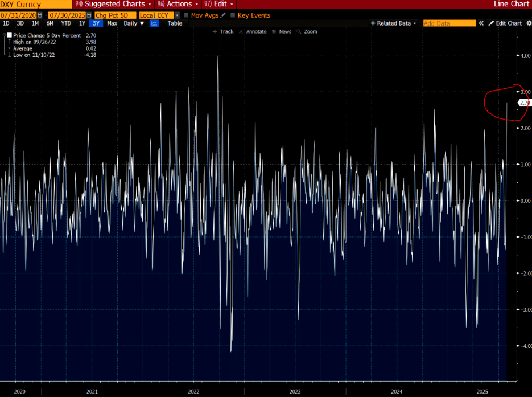Image resolution: width=532 pixels, height=397 pixels.
Task: Open the Local CCY currency dropdown
Action: tap(177, 15)
